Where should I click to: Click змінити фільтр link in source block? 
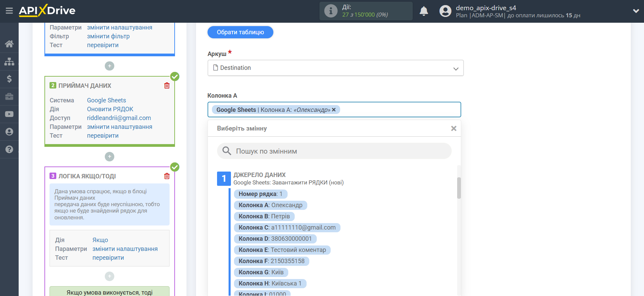point(108,36)
